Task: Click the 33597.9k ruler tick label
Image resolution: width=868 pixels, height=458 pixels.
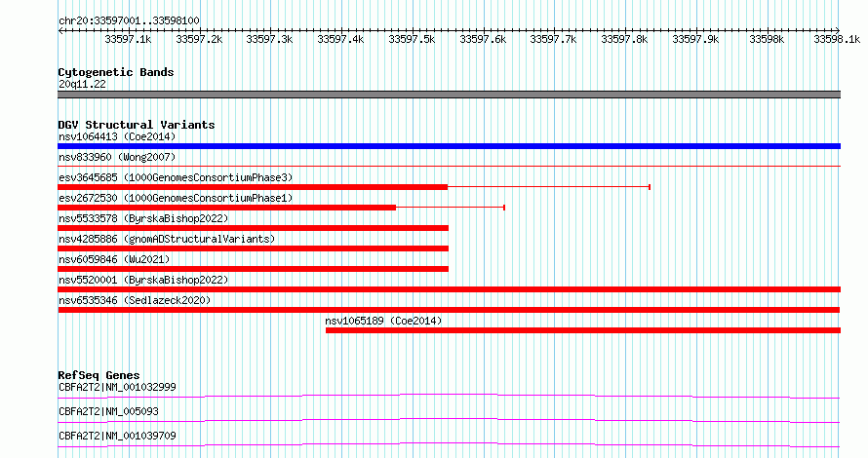Action: [695, 39]
